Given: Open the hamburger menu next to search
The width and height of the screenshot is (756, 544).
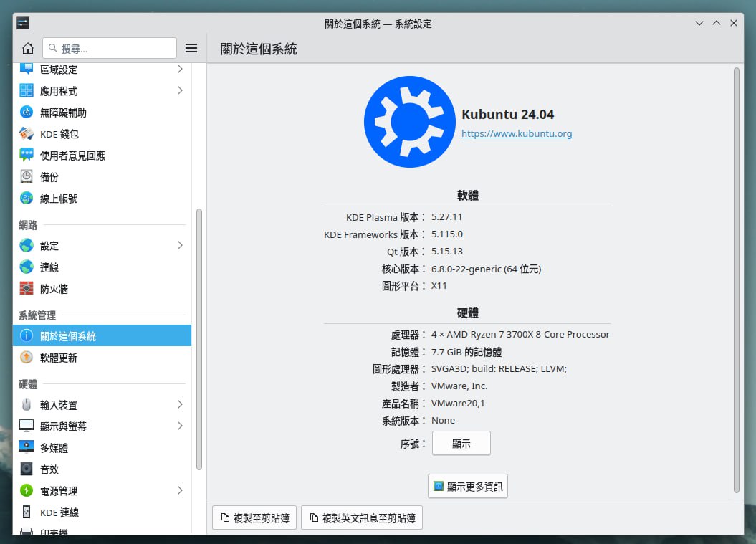Looking at the screenshot, I should [x=191, y=48].
